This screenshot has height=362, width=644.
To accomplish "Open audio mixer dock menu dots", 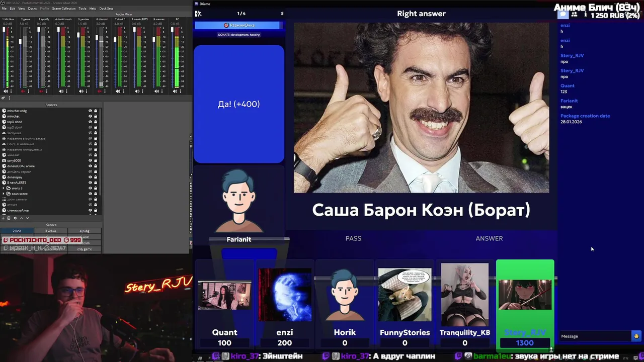I will 10,98.
